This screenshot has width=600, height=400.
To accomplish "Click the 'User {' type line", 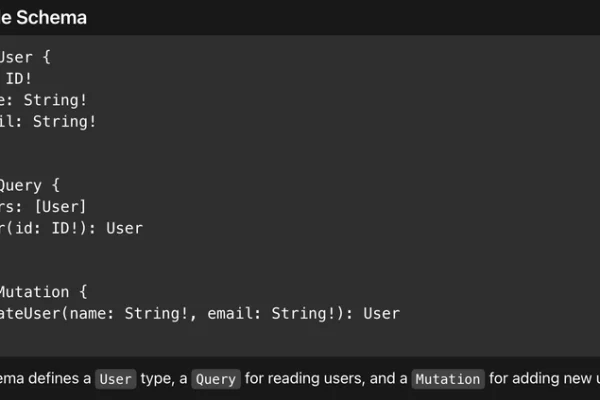I will (x=25, y=57).
